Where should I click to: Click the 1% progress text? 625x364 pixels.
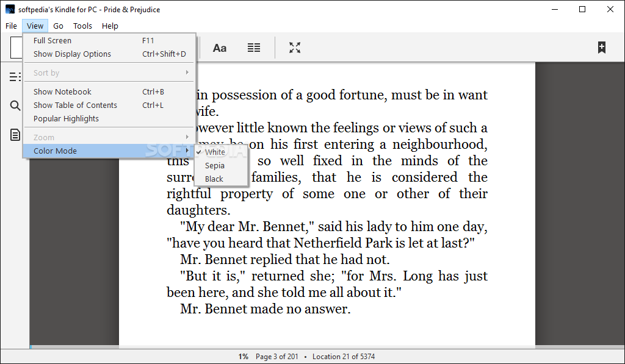(x=243, y=357)
